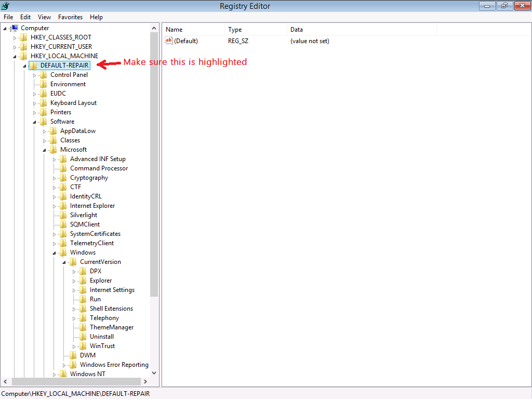Click the Computer icon in the tree
532x399 pixels.
(14, 28)
